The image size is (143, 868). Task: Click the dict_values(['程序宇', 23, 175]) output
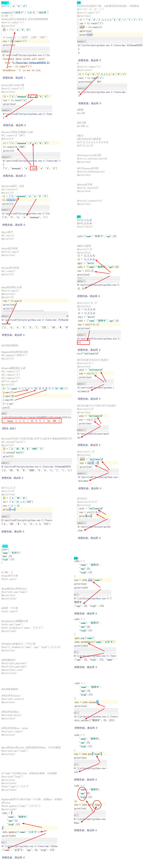[x=95, y=720]
